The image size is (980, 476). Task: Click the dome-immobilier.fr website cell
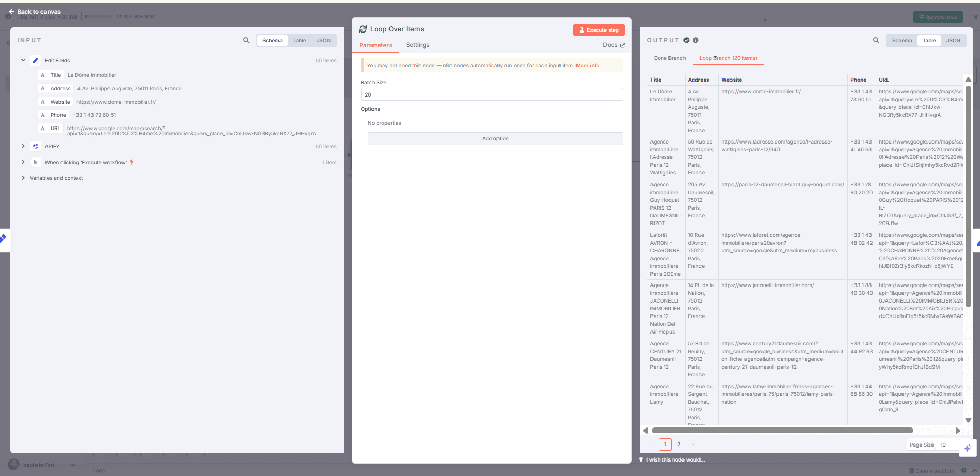pyautogui.click(x=783, y=111)
